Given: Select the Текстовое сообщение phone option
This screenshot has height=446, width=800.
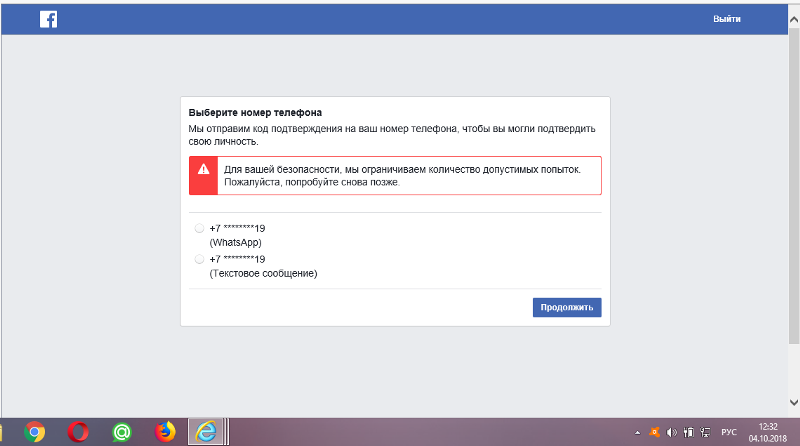Looking at the screenshot, I should 199,259.
